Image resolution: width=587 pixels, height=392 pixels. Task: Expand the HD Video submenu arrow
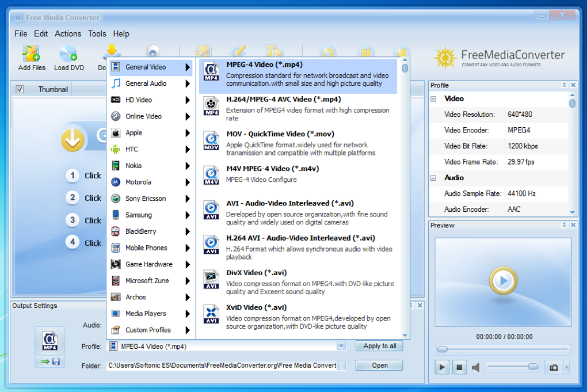[x=188, y=100]
